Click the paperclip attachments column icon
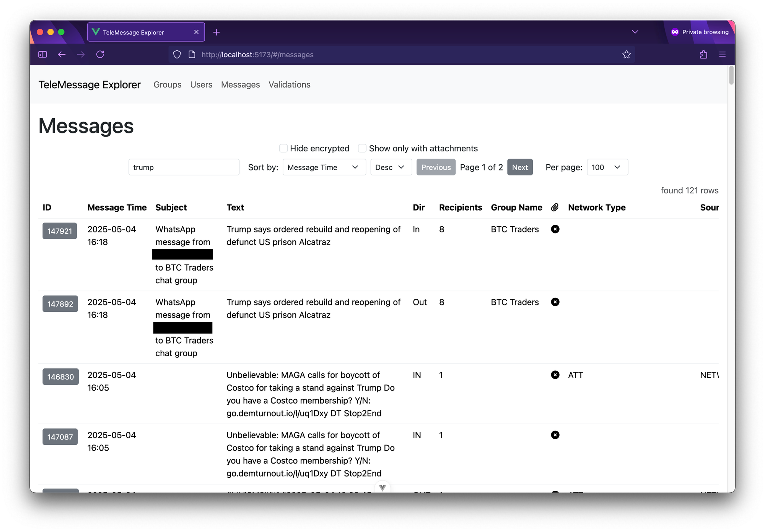The image size is (765, 532). pos(555,207)
